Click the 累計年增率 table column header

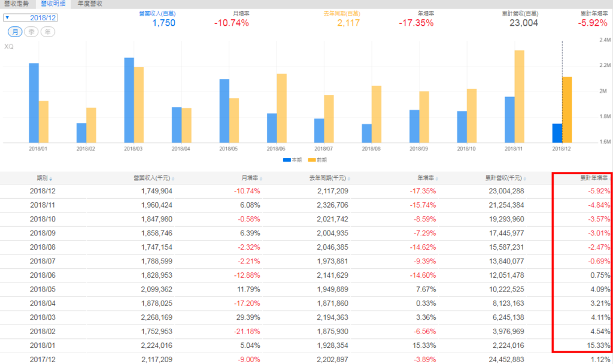pos(594,178)
